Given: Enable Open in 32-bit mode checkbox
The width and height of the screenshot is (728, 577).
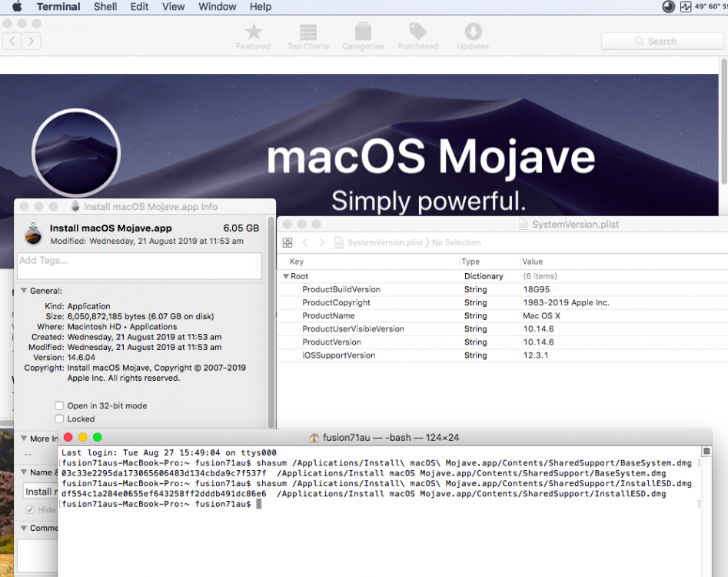Looking at the screenshot, I should coord(59,405).
